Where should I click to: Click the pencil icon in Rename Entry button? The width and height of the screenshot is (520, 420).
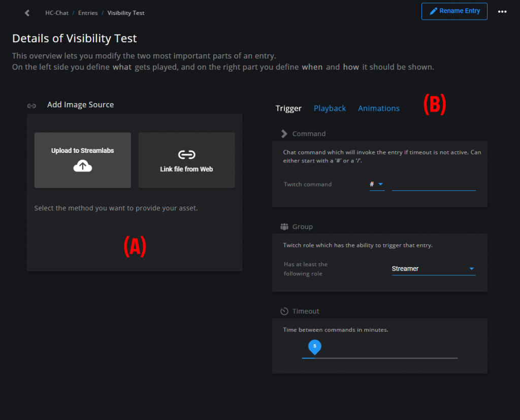(433, 11)
